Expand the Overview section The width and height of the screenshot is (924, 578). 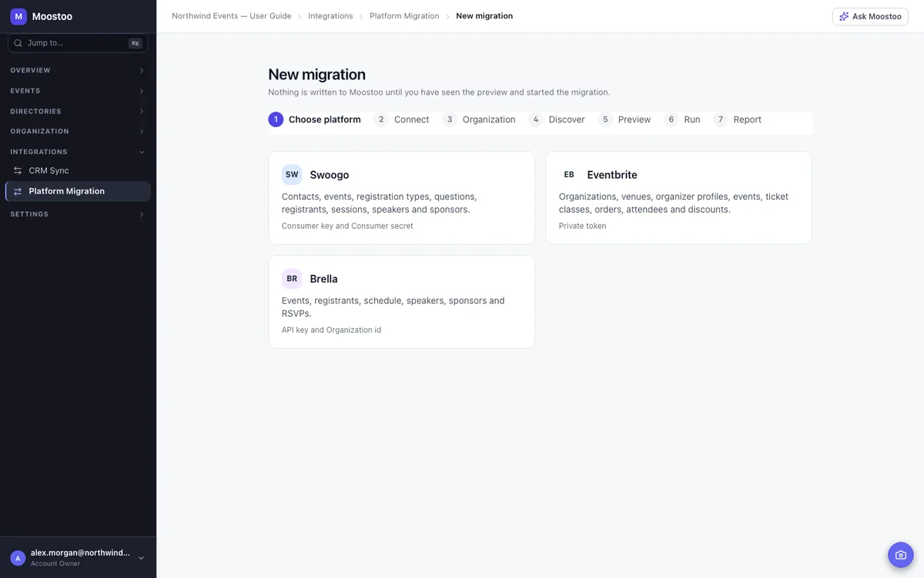(78, 70)
